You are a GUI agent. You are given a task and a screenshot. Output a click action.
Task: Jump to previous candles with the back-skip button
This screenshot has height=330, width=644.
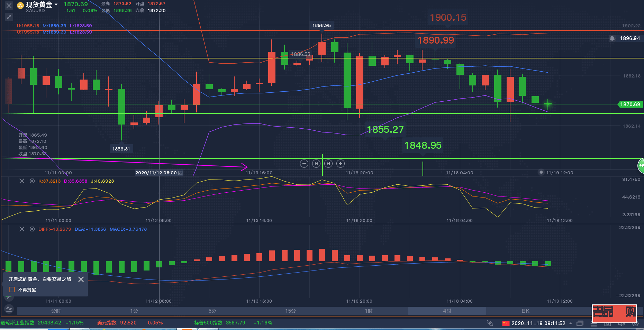316,164
